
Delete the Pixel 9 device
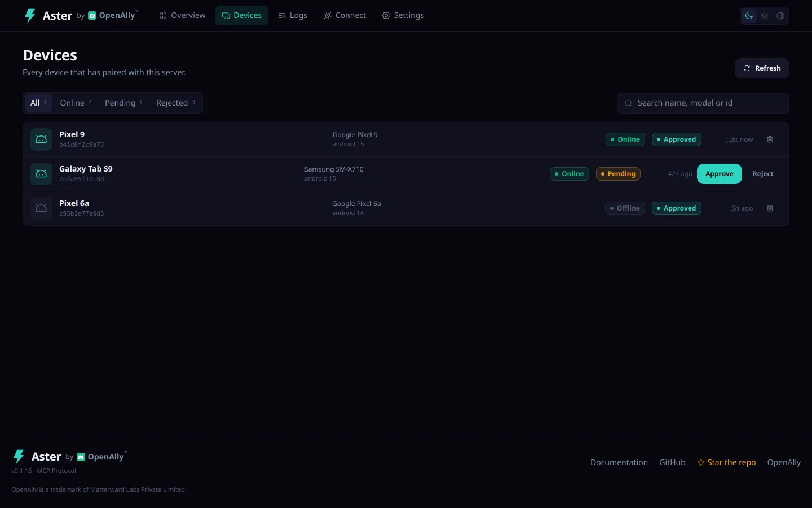(770, 139)
